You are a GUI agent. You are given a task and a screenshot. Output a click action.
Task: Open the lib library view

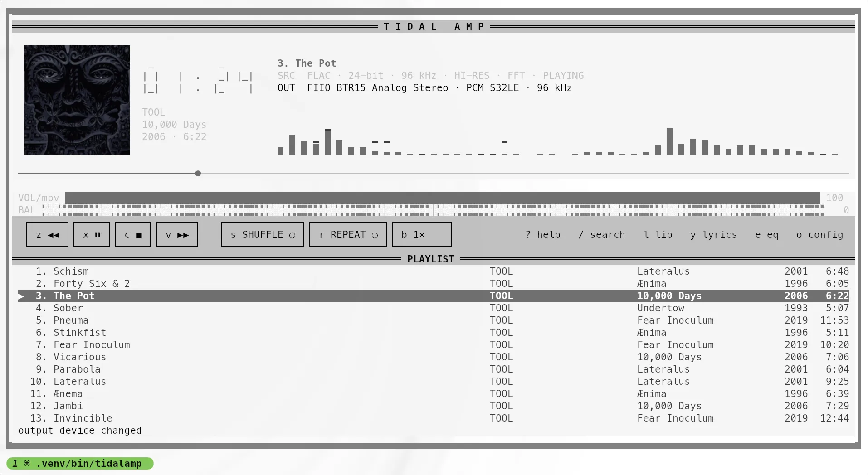658,235
